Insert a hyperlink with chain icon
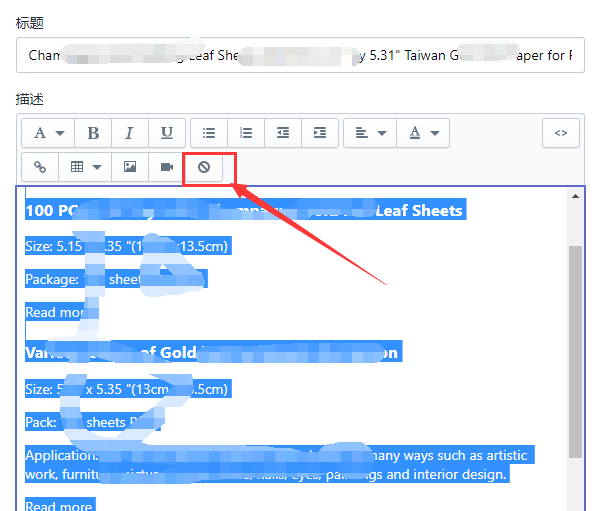 tap(40, 167)
